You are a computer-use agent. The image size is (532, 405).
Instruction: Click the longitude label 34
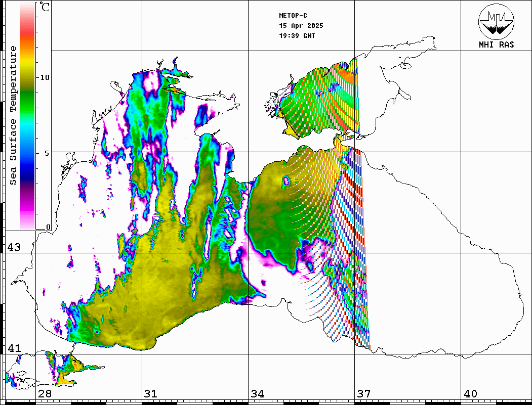(x=257, y=394)
